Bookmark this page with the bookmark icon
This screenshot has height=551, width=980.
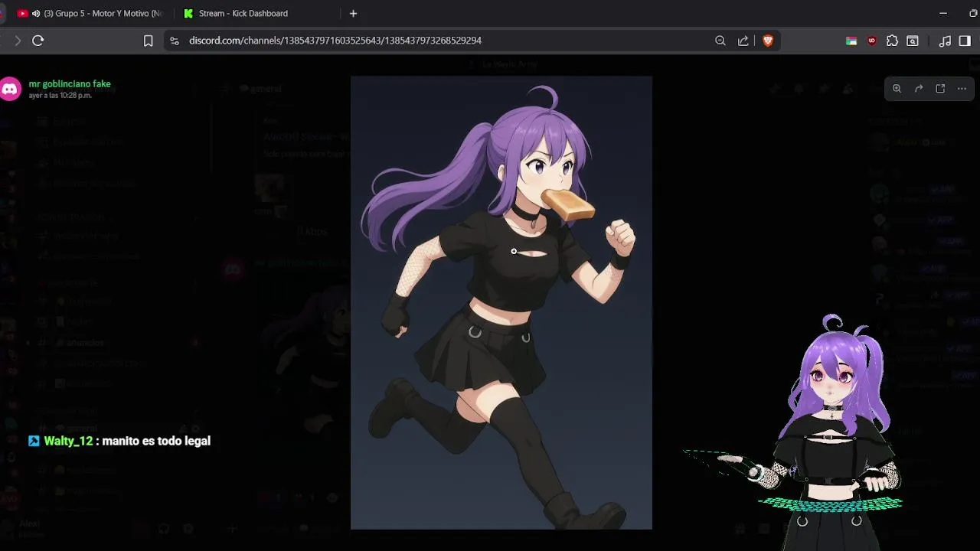[149, 41]
